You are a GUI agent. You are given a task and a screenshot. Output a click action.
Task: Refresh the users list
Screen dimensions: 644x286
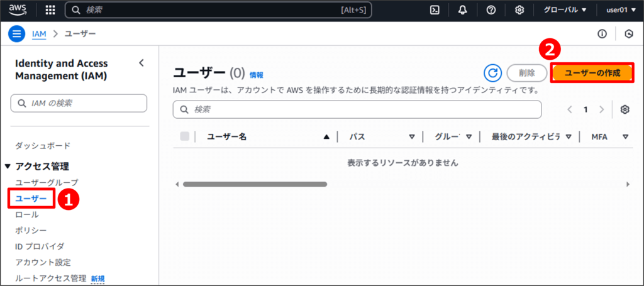[x=493, y=73]
